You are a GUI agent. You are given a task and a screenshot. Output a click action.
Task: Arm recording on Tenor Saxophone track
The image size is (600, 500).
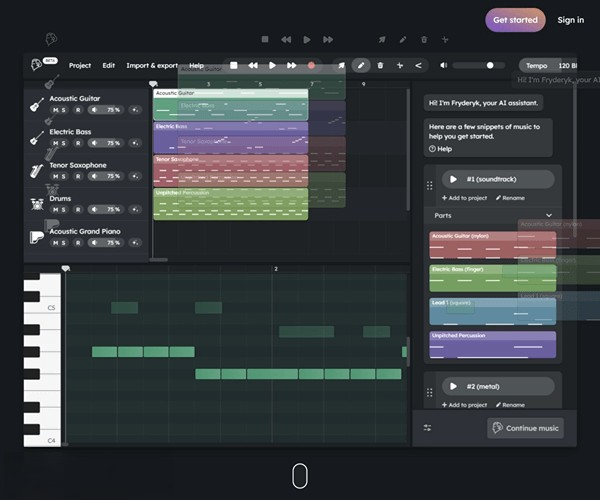[x=78, y=176]
